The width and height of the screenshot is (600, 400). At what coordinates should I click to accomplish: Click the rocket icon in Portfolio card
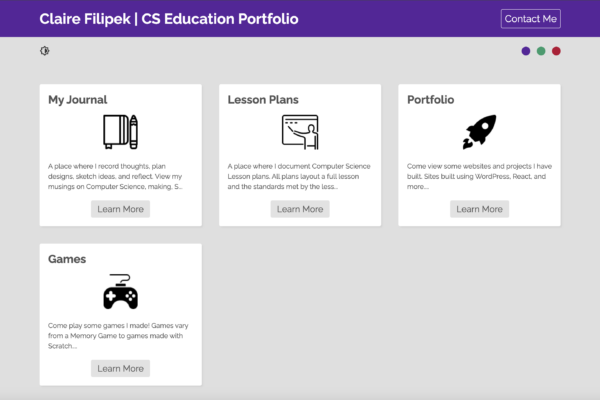tap(479, 132)
